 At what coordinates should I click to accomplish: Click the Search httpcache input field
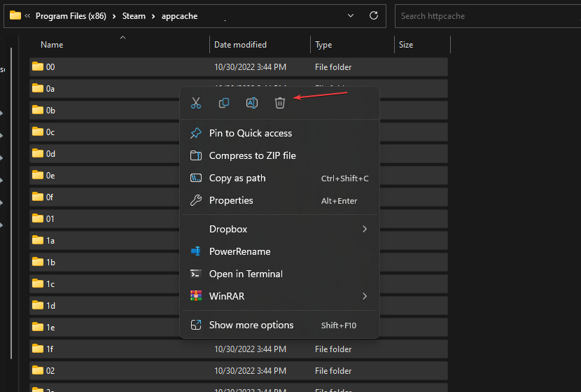pyautogui.click(x=483, y=15)
